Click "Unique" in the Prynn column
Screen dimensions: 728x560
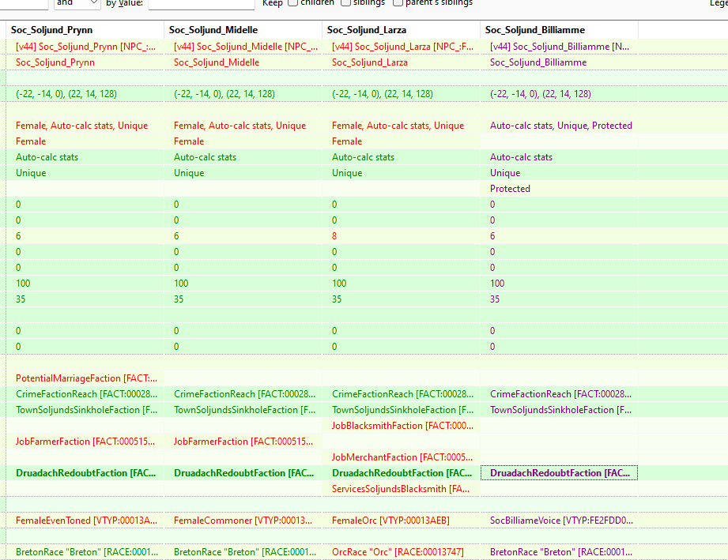point(85,173)
